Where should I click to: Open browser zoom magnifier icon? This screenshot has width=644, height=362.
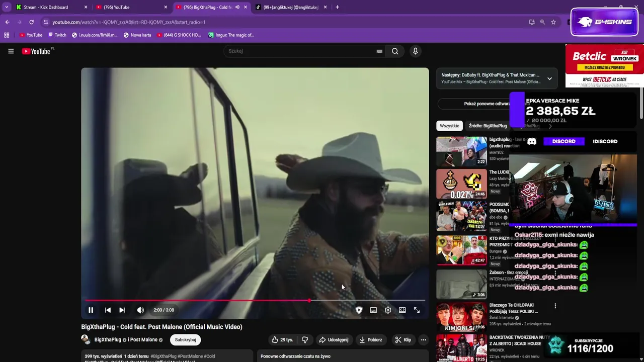click(542, 22)
